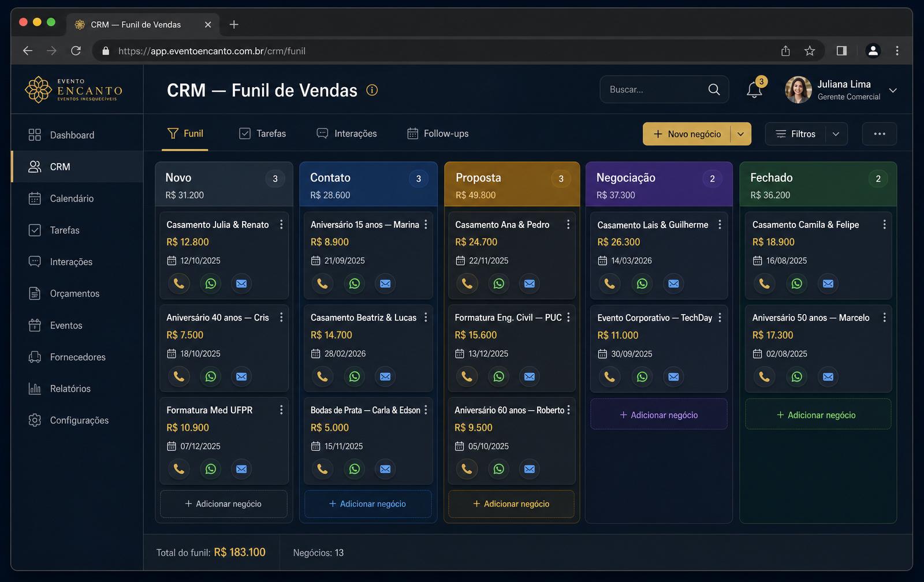Add a deal in the Negociação column
Screen dimensions: 924x582
(x=659, y=415)
